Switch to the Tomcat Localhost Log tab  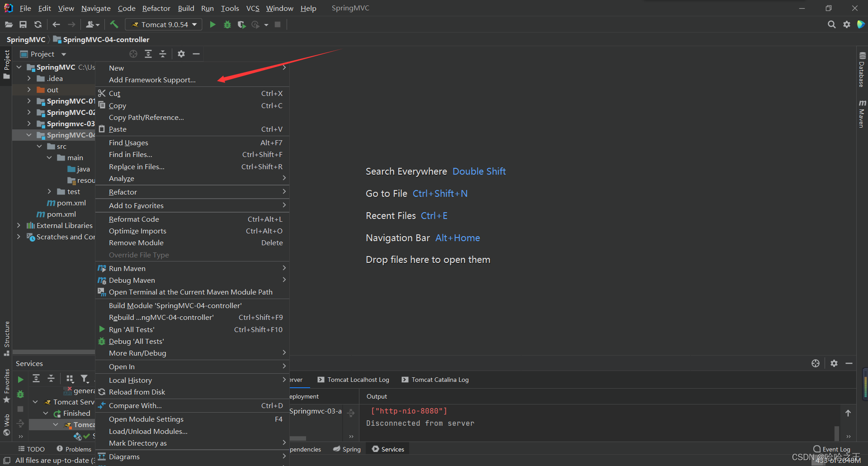coord(353,380)
